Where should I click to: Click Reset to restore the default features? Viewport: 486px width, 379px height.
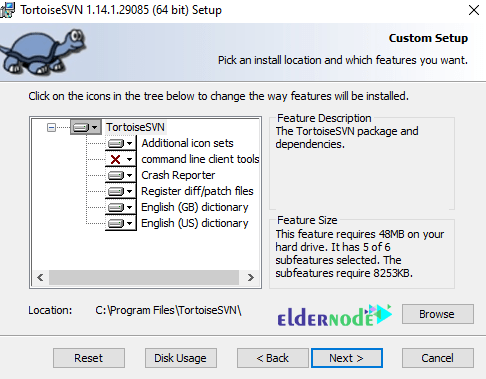pos(89,358)
